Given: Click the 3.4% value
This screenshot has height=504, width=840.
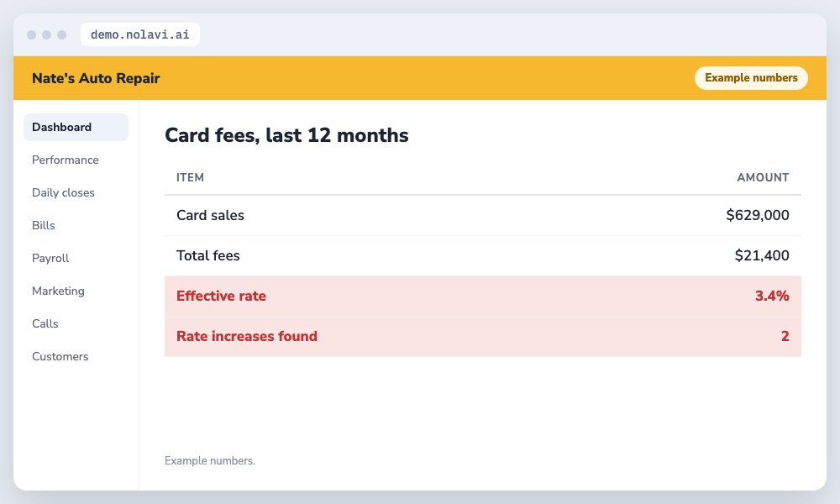Looking at the screenshot, I should (x=772, y=296).
